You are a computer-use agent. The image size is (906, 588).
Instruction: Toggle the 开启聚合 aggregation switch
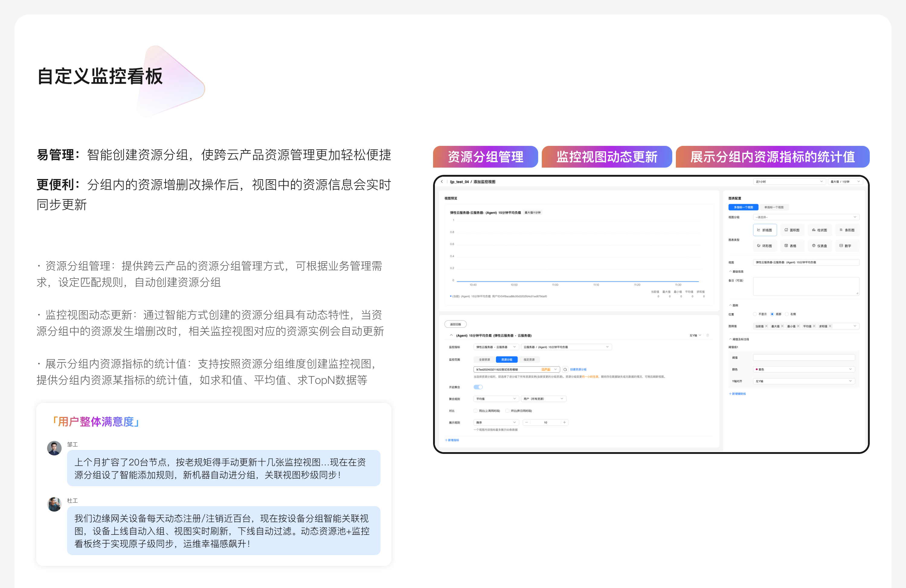pos(478,387)
